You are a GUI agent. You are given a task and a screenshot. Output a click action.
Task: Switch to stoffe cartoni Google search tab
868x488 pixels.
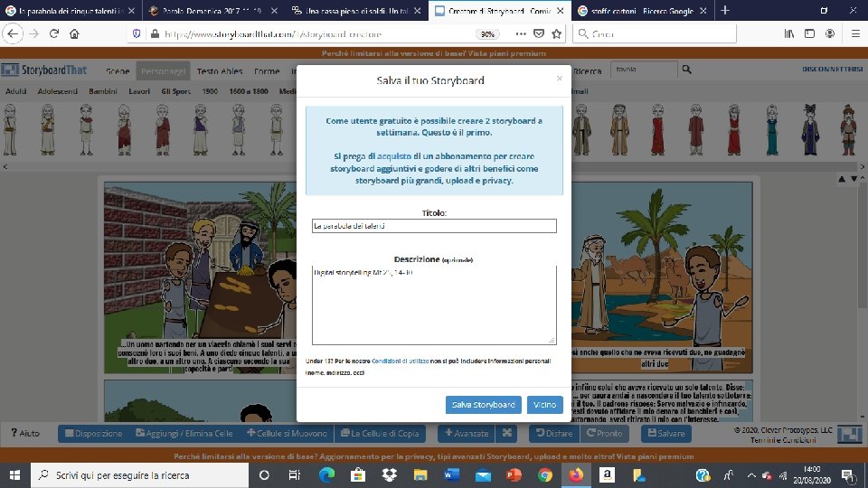click(x=642, y=11)
